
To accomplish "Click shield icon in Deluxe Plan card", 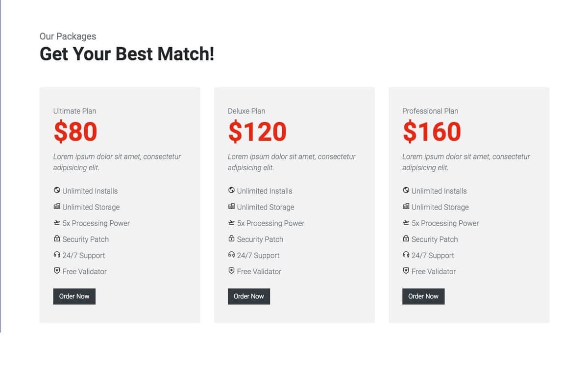I will pyautogui.click(x=231, y=270).
